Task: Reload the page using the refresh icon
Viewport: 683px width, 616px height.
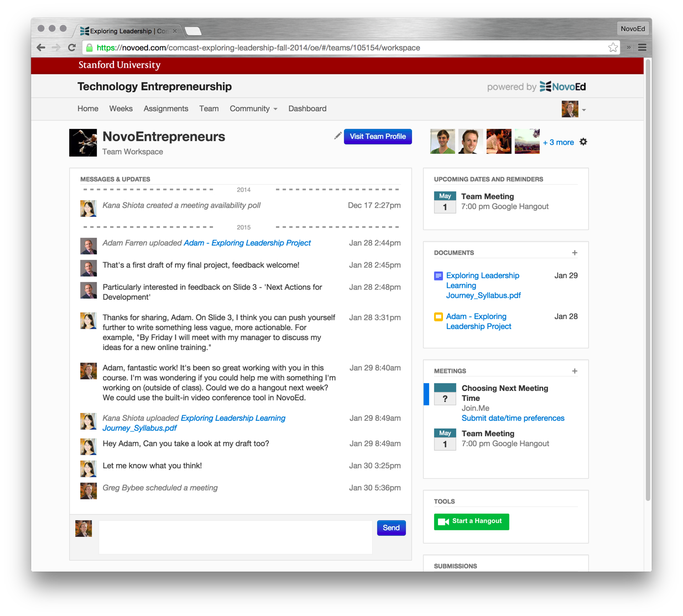Action: (72, 48)
